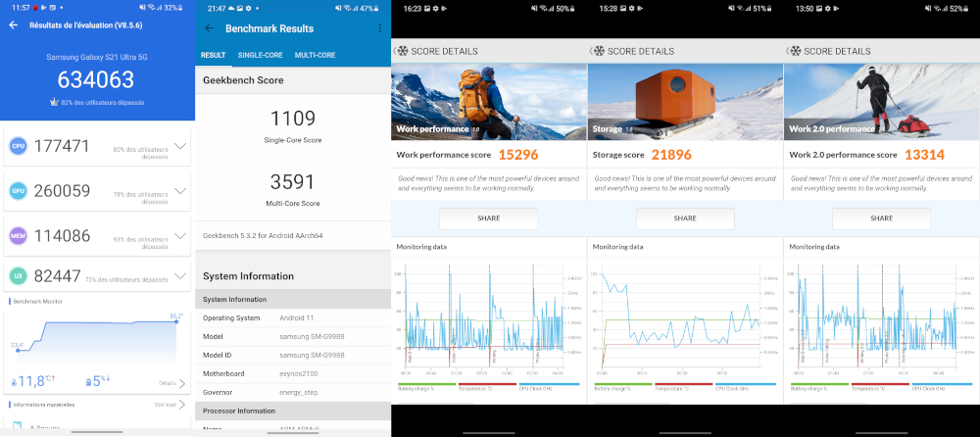Viewport: 980px width, 437px height.
Task: Click SHARE under Work performance score
Action: point(489,218)
